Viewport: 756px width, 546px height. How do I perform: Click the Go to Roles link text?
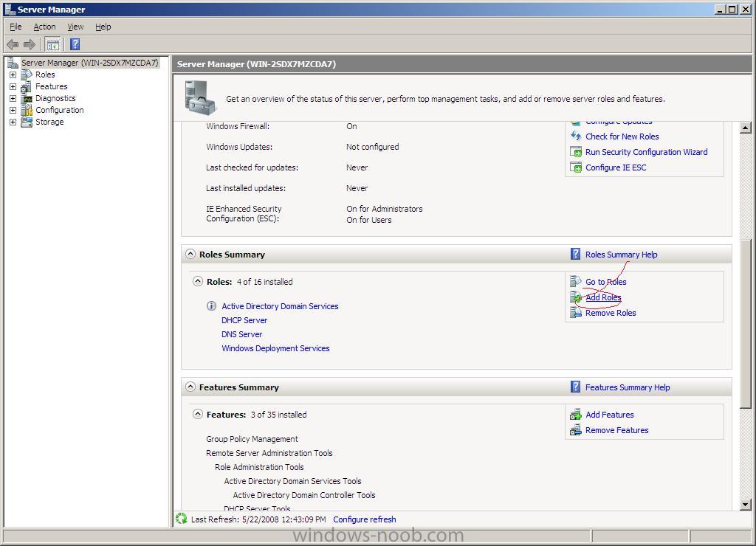606,281
